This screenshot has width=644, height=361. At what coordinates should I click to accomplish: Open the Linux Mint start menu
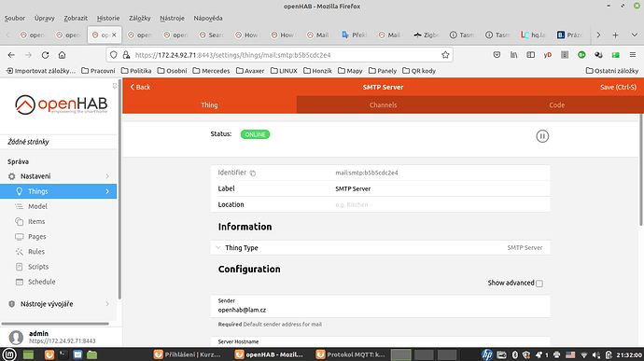pyautogui.click(x=9, y=354)
